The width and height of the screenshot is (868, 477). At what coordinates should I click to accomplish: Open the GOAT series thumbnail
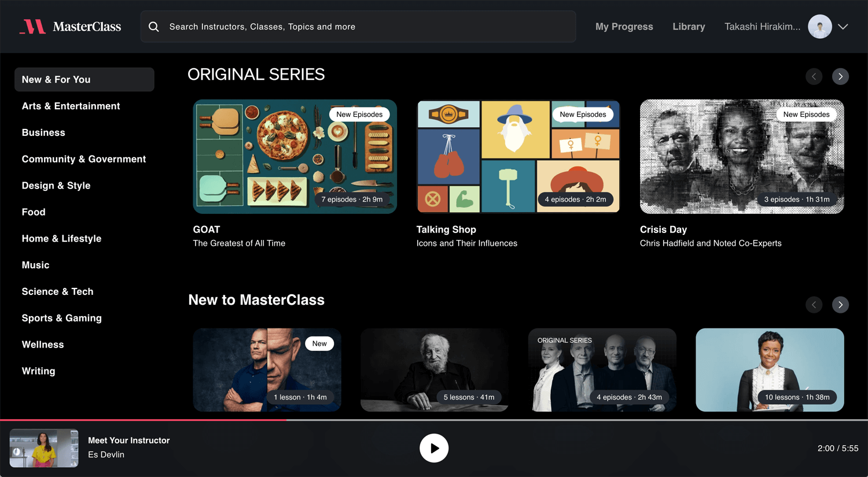(x=295, y=157)
